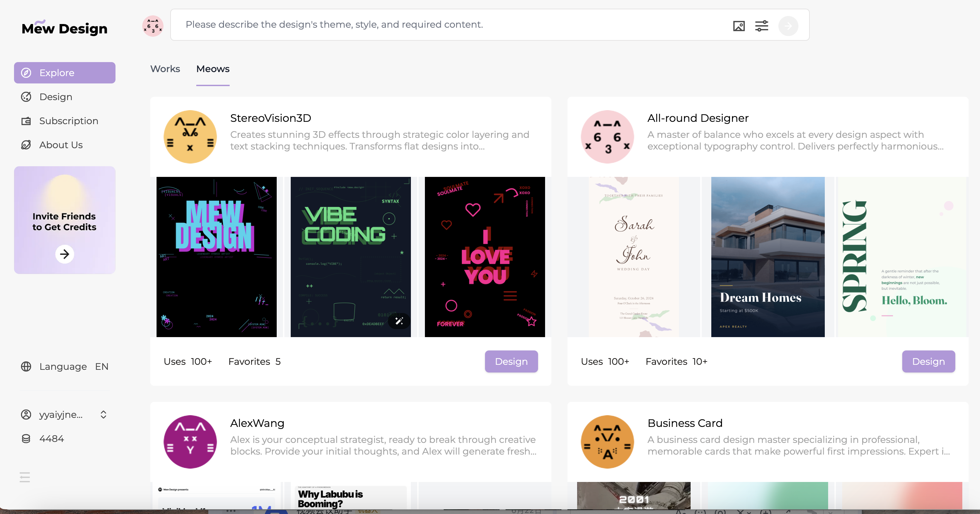
Task: Click the Design palette icon
Action: [x=26, y=97]
